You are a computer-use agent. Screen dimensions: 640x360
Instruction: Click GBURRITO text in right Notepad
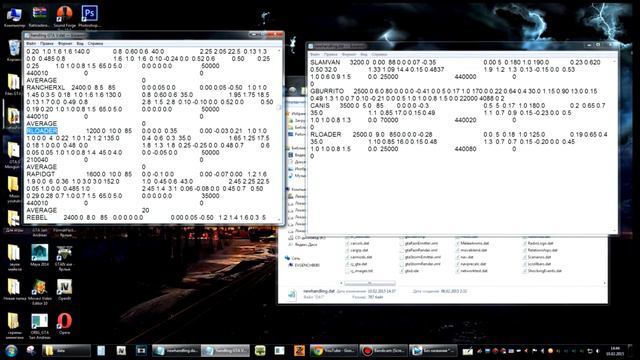(327, 91)
